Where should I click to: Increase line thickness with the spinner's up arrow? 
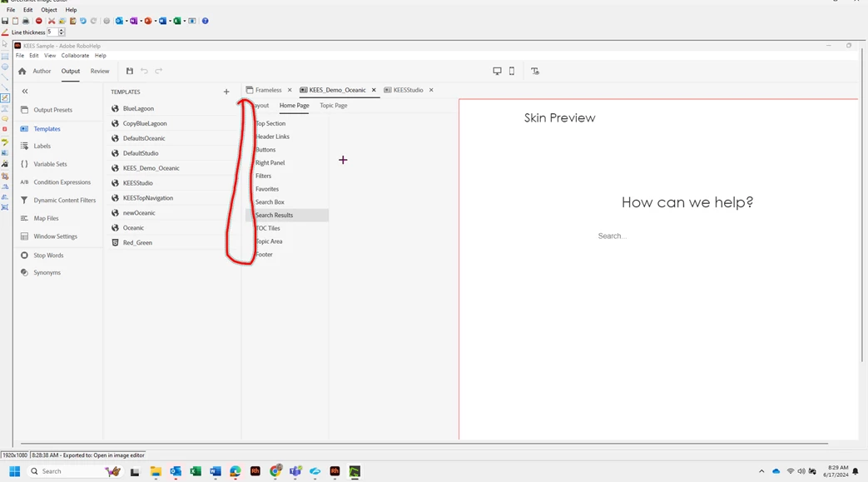62,31
